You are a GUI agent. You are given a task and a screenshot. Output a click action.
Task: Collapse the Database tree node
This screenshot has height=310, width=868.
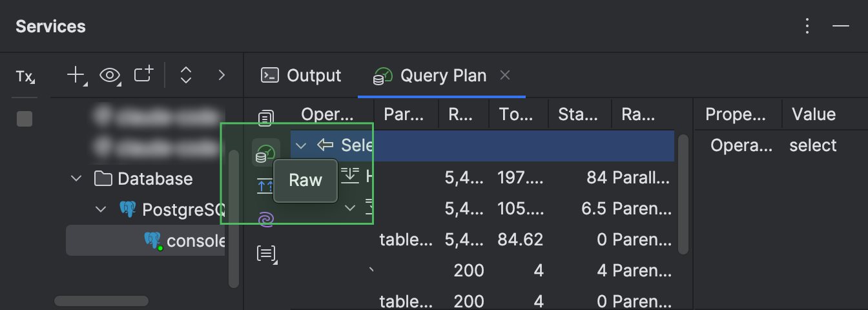tap(77, 178)
